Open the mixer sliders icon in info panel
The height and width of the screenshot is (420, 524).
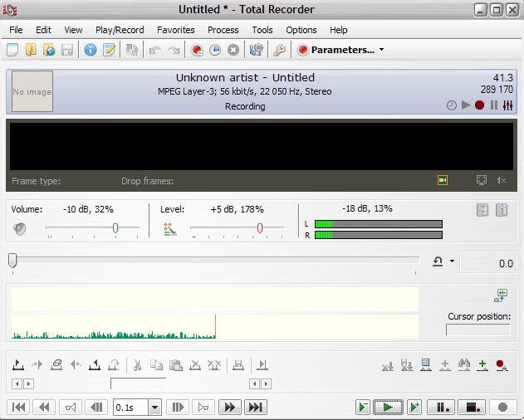point(507,105)
